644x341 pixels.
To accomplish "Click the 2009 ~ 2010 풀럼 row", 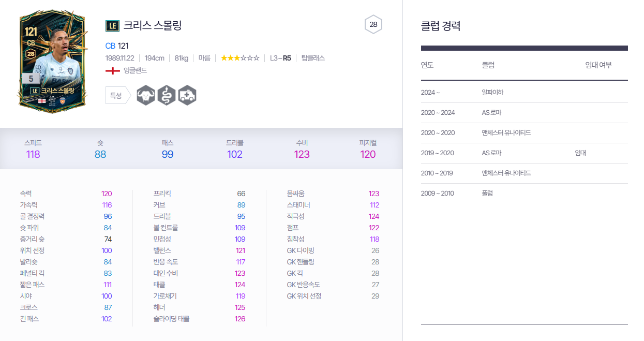I will coord(525,194).
